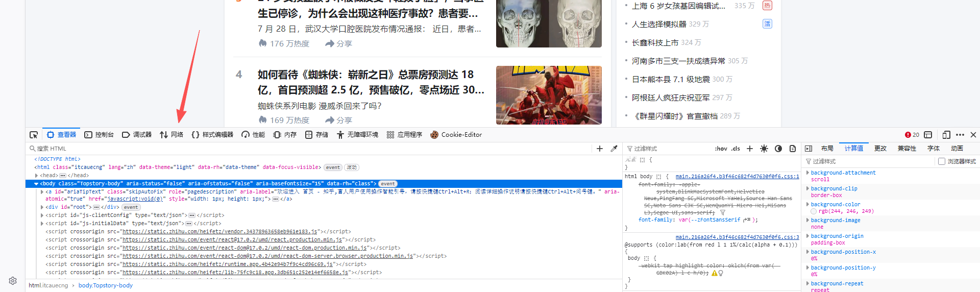Open main.216a26f4 css:1 source link
The height and width of the screenshot is (292, 980).
coord(737,177)
